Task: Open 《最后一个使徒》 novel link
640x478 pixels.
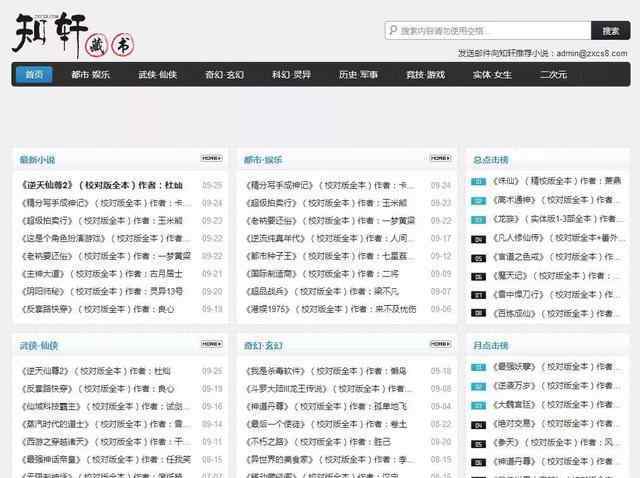Action: tap(327, 424)
